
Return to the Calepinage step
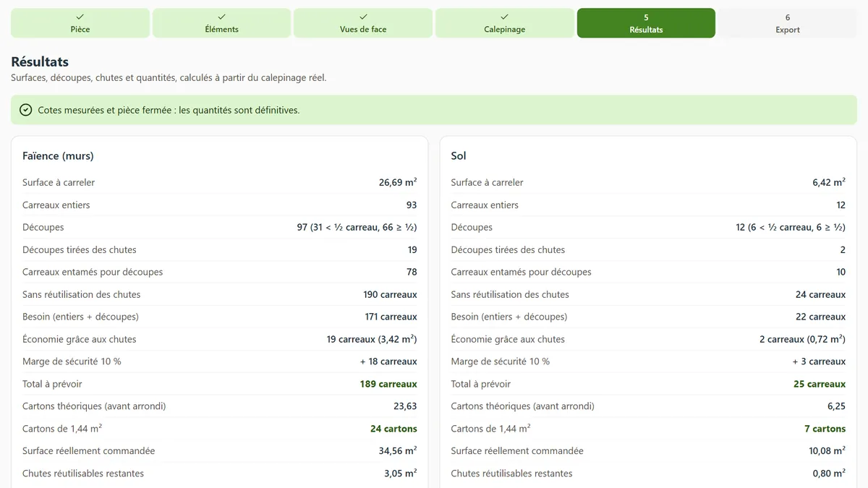point(504,23)
